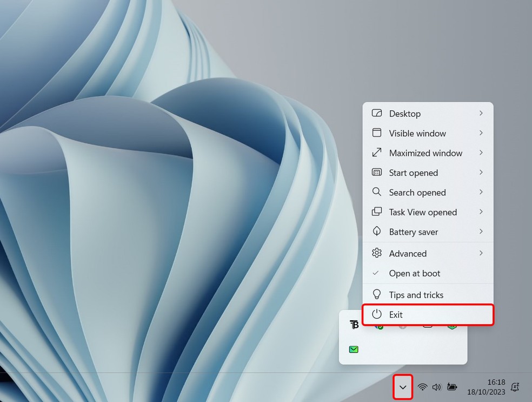Click the speaker volume icon
Screen dimensions: 532x402
pos(437,387)
